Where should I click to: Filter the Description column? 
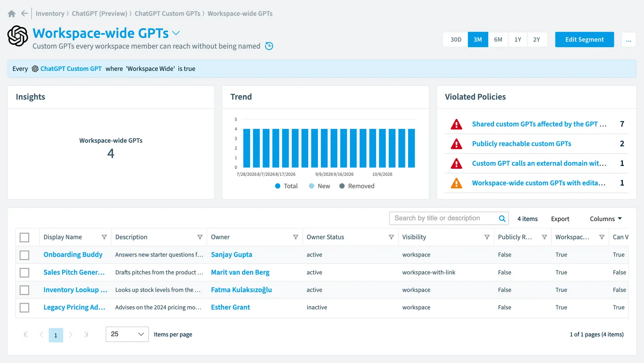200,237
